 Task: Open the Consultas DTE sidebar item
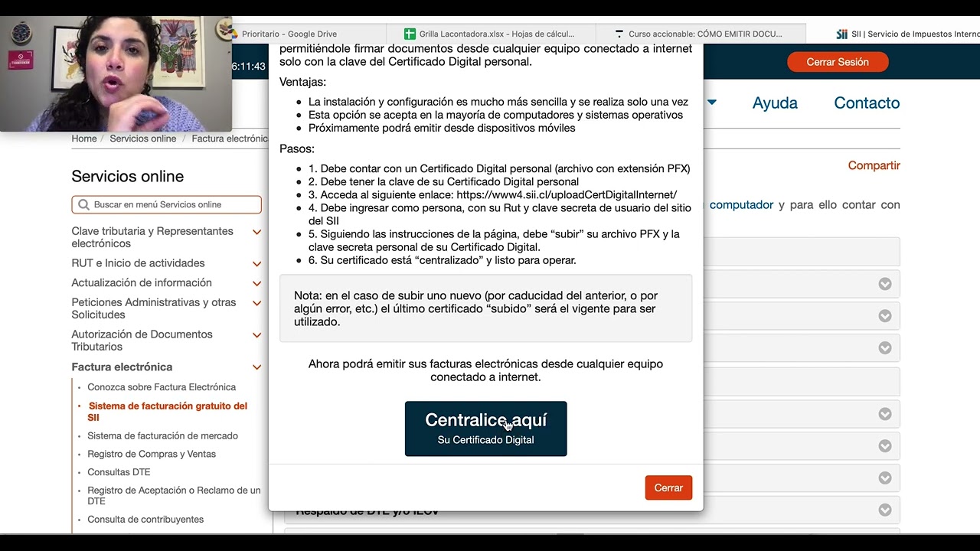coord(119,472)
